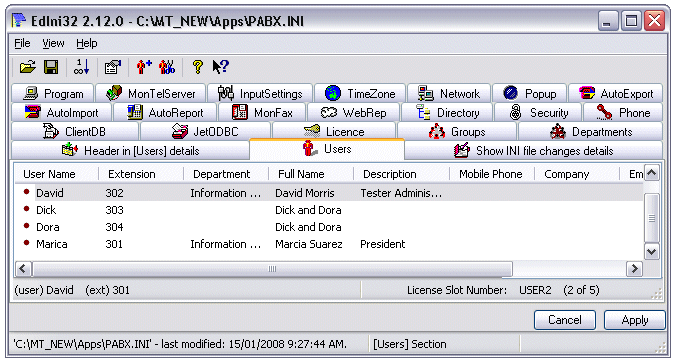
Task: Open the File menu
Action: pyautogui.click(x=22, y=44)
